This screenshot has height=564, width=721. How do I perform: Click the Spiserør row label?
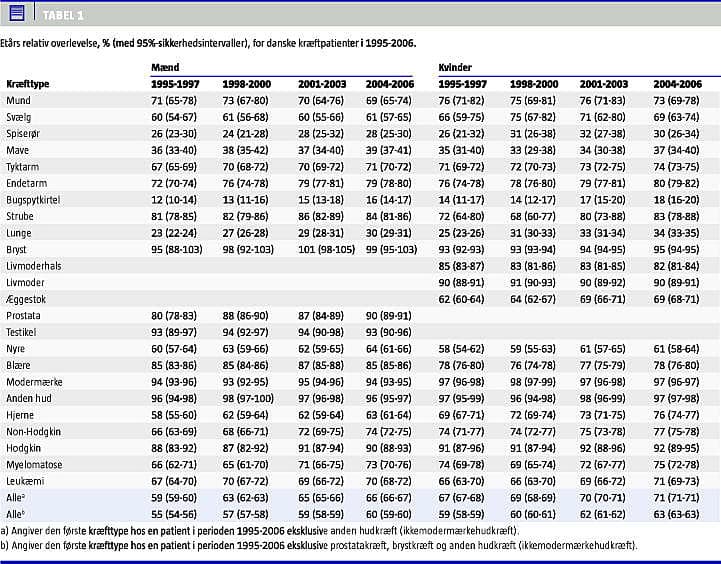tap(24, 134)
